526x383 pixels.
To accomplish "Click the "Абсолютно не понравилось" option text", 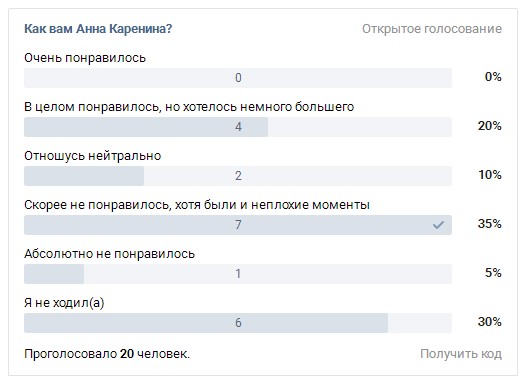I will click(109, 254).
